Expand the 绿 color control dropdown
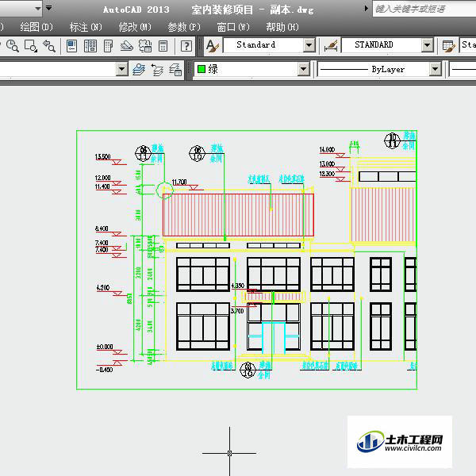476x476 pixels. [x=303, y=69]
